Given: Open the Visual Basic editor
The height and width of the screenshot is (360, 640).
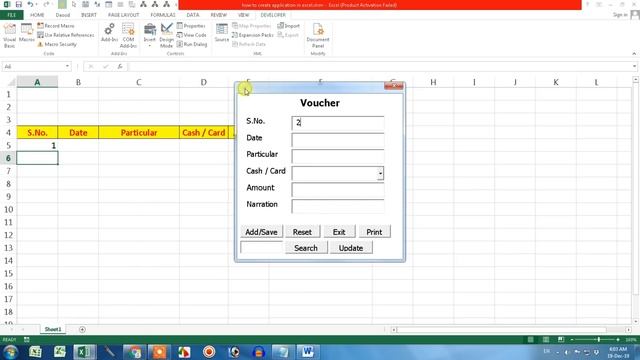Looking at the screenshot, I should [x=9, y=36].
